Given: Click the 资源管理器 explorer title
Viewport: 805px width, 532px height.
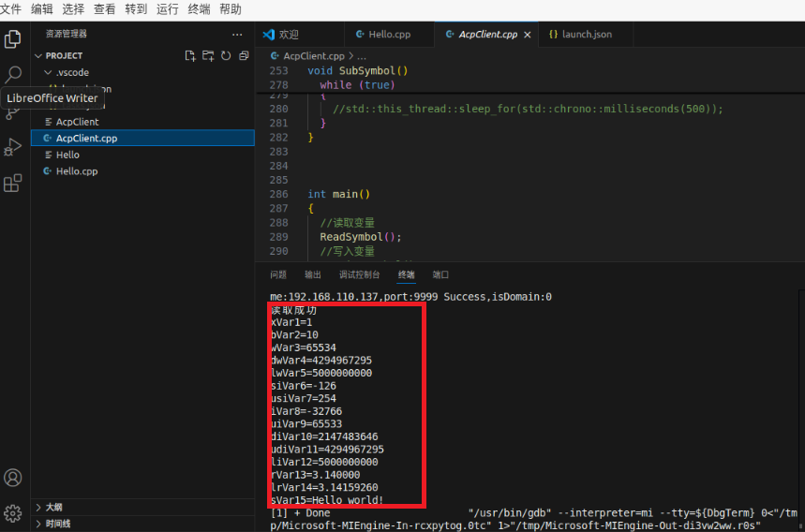Looking at the screenshot, I should pos(67,34).
